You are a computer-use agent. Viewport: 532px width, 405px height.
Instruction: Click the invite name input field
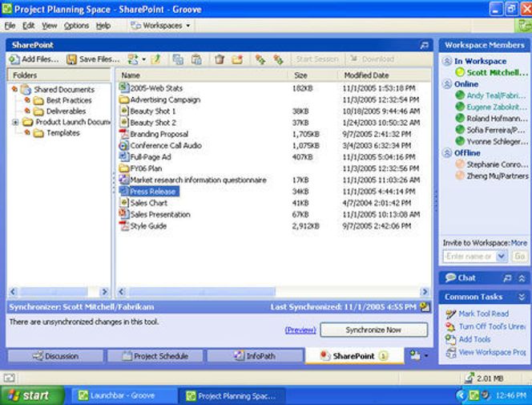tap(470, 257)
